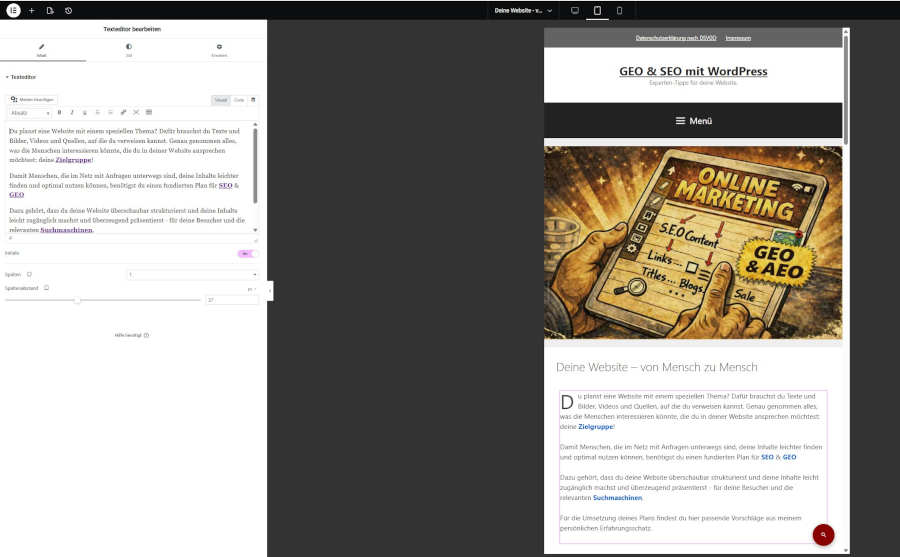Open the Stil tab
Image resolution: width=900 pixels, height=557 pixels.
coord(129,51)
